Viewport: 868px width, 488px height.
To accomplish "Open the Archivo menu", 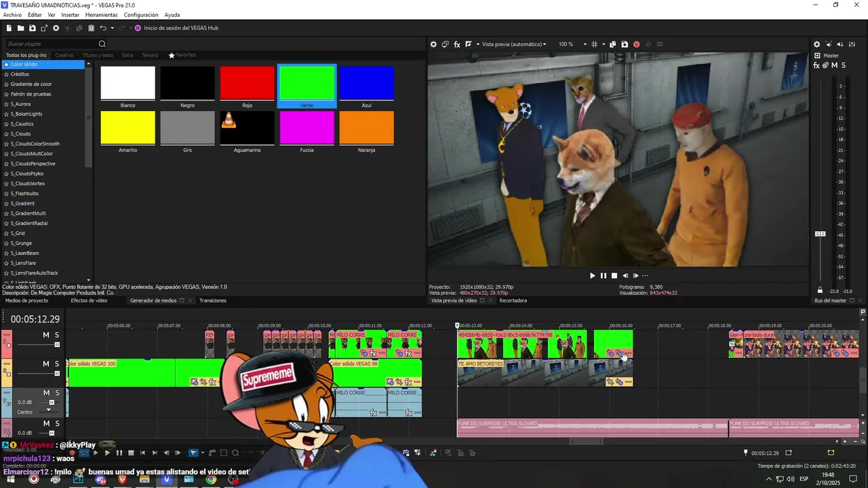I will tap(12, 15).
